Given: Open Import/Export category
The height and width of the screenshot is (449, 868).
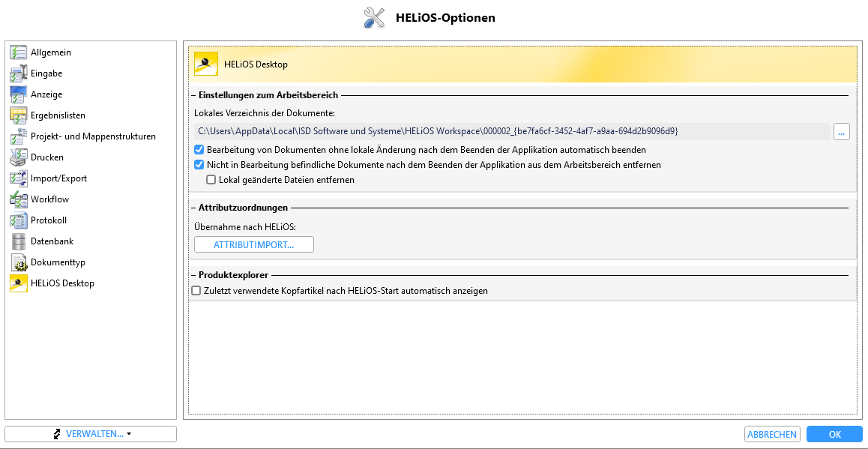Looking at the screenshot, I should 58,179.
